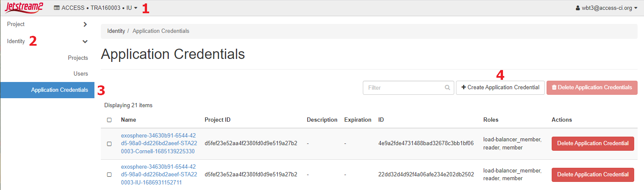This screenshot has width=644, height=190.
Task: Open Users in the Identity menu
Action: pyautogui.click(x=81, y=74)
